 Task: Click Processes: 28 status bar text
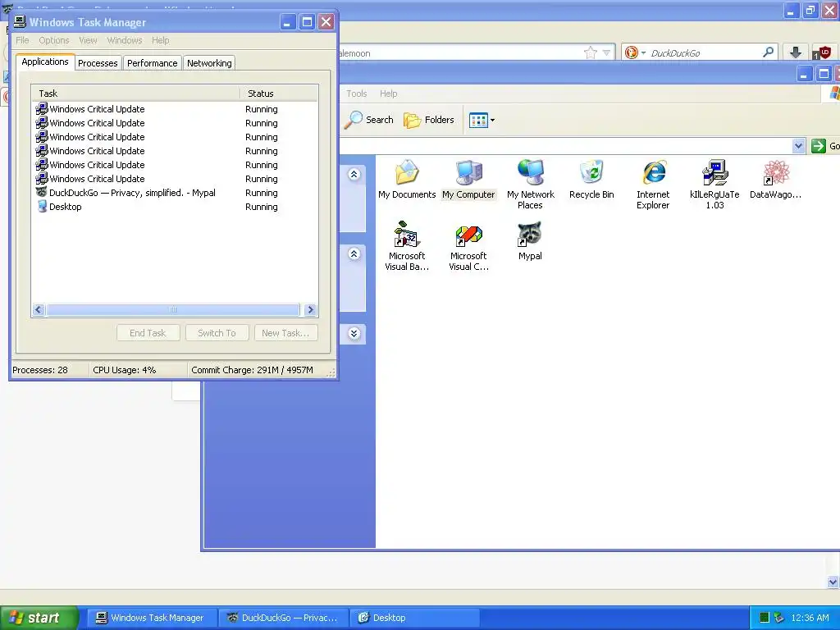pyautogui.click(x=40, y=370)
